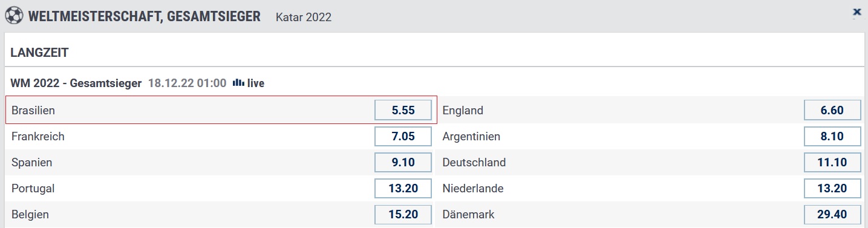Select England odds 6.60

click(832, 111)
